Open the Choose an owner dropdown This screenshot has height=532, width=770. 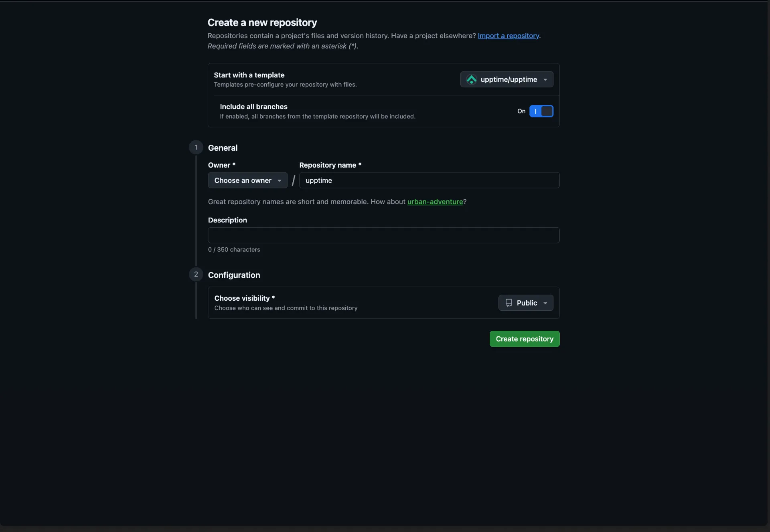[x=247, y=180]
